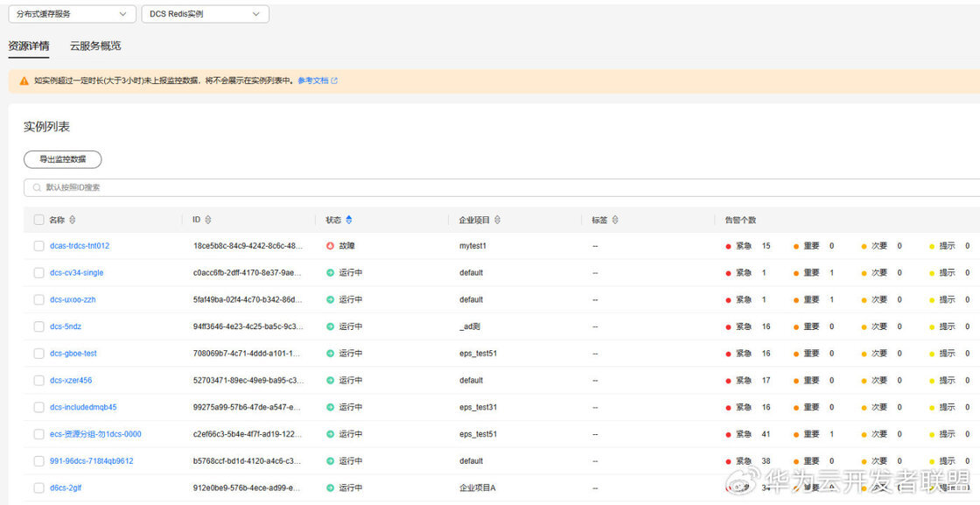Switch to the 云服务概览 tab

95,46
